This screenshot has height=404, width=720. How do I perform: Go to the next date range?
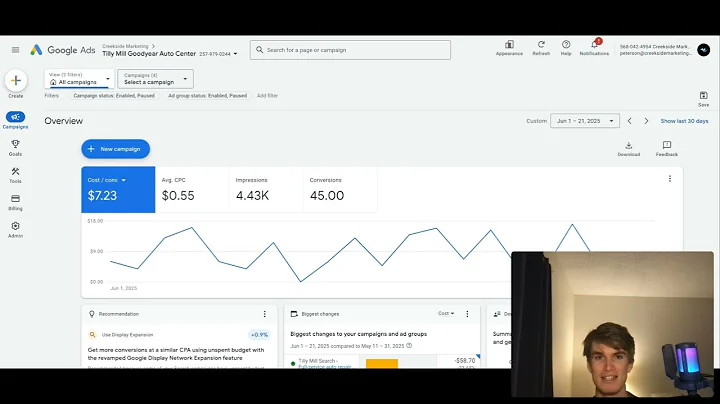(646, 121)
